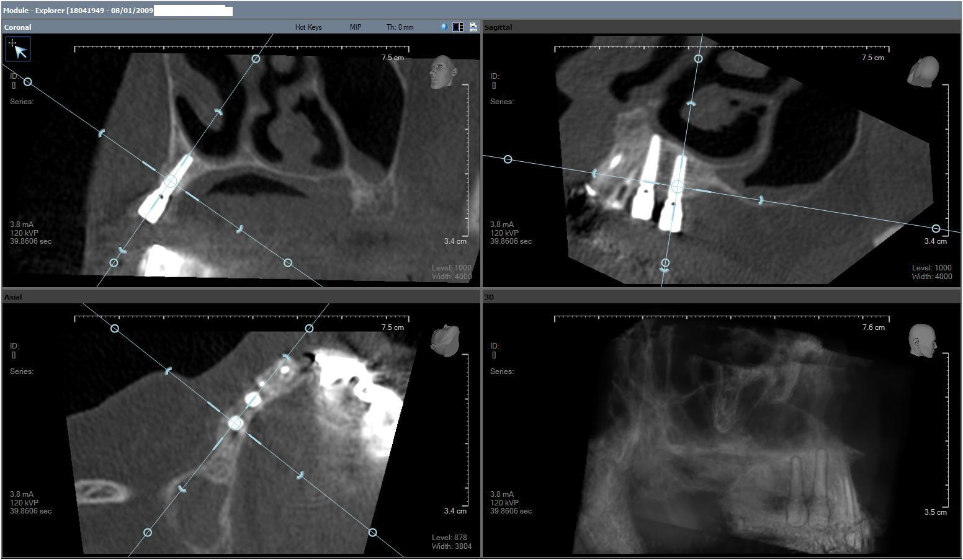963x560 pixels.
Task: Click the Module - Explorer title bar text
Action: (x=78, y=11)
